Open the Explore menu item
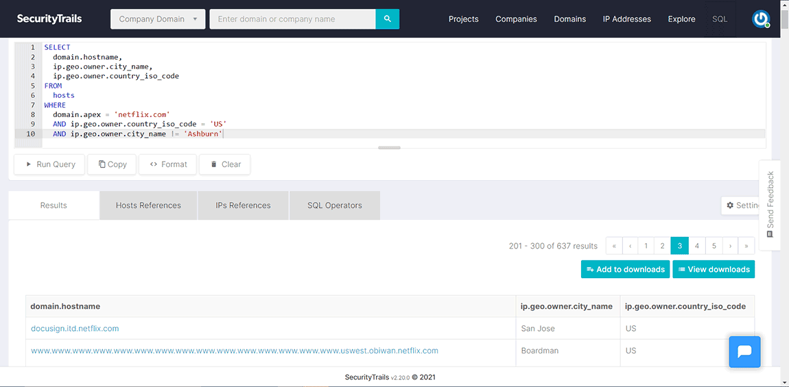 click(x=682, y=19)
